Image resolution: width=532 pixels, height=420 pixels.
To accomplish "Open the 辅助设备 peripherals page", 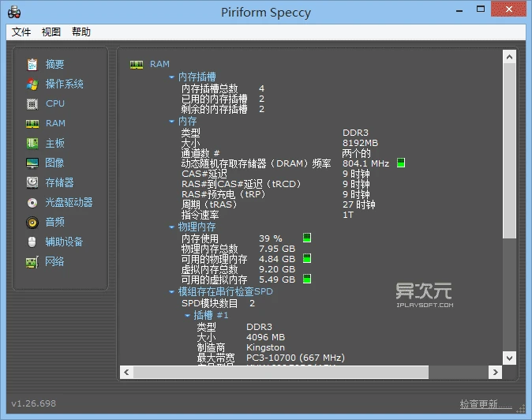I will [65, 242].
